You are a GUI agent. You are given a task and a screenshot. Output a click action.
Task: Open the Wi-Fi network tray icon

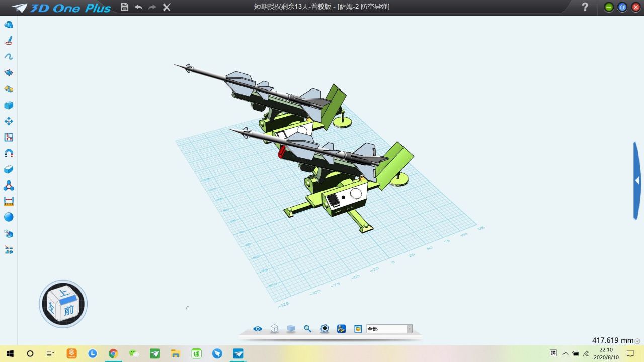pyautogui.click(x=586, y=353)
